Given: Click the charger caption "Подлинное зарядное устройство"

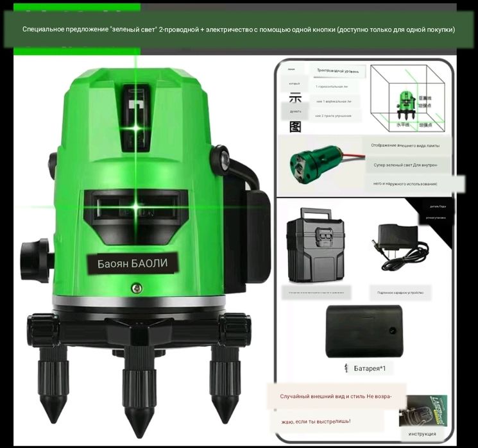Looking at the screenshot, I should pos(400,293).
